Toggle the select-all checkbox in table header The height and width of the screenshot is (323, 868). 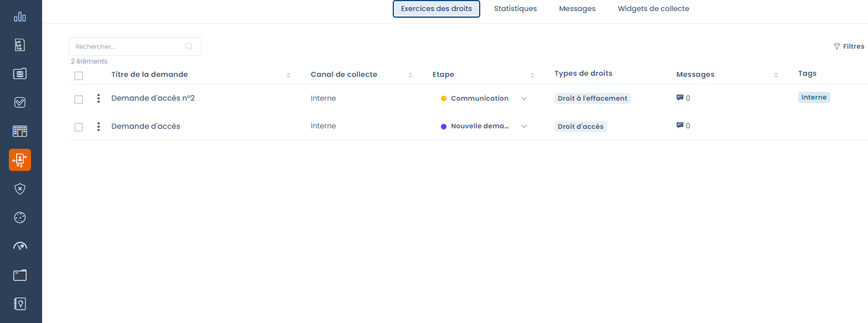click(79, 76)
